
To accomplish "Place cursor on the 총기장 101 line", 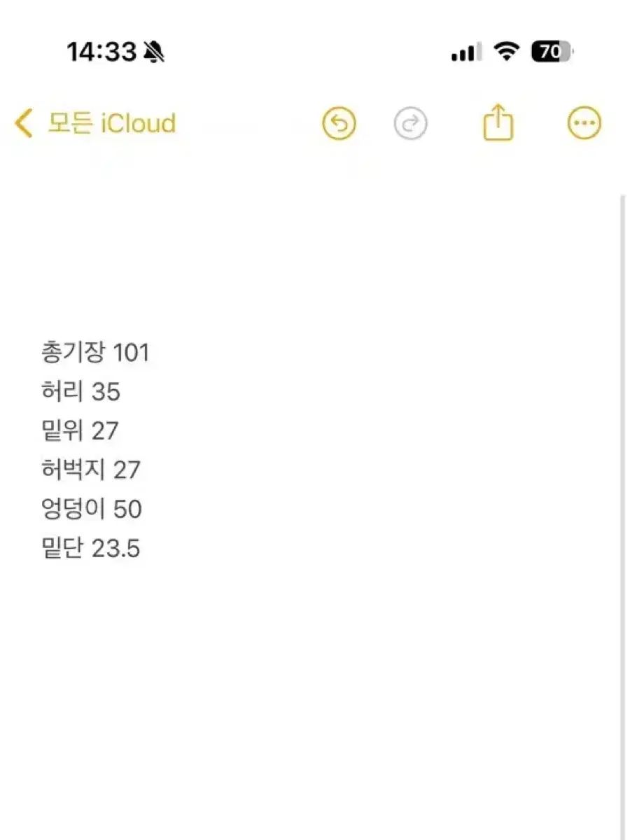I will pos(96,352).
